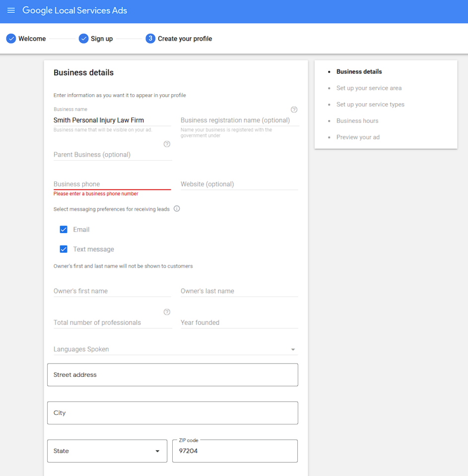Click help icon beside Business registration name
Image resolution: width=468 pixels, height=476 pixels.
[294, 110]
